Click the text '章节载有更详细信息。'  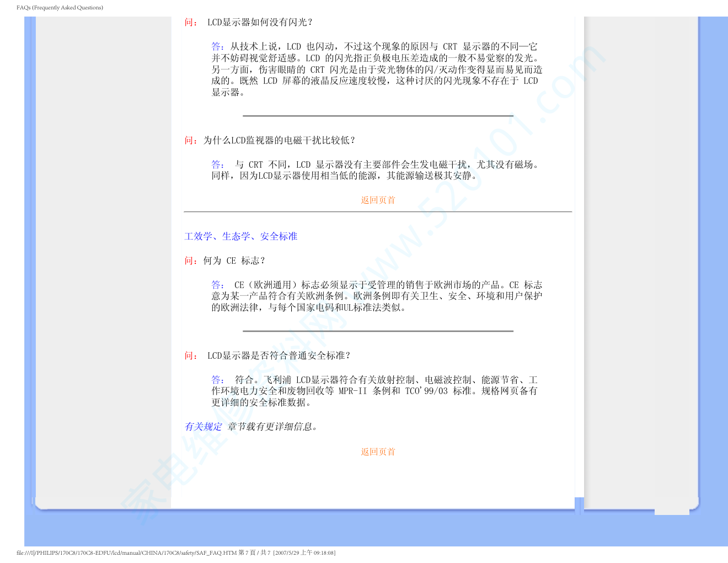click(273, 427)
